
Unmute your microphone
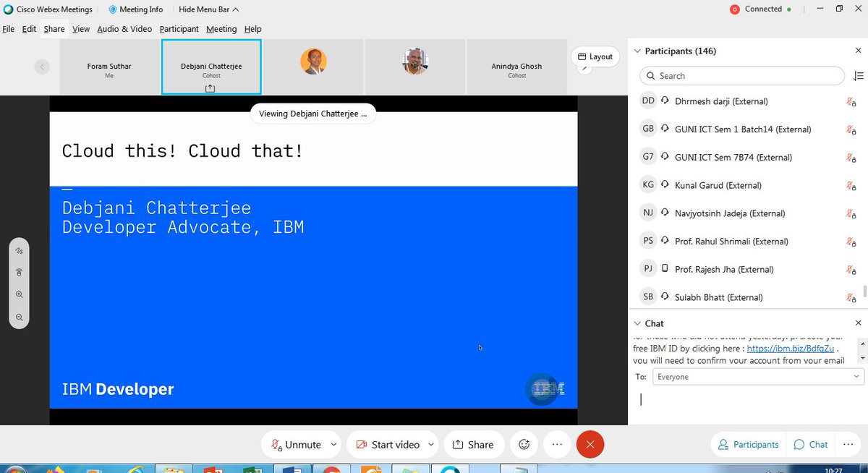click(x=295, y=444)
